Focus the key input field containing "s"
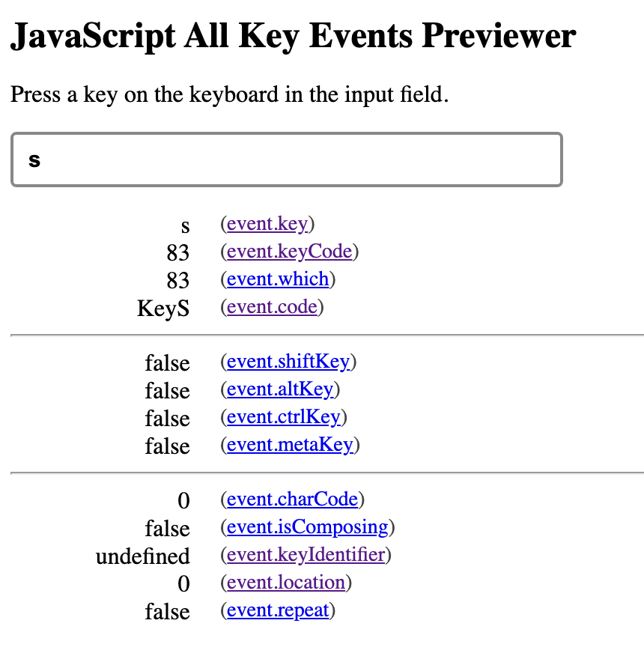 (287, 160)
